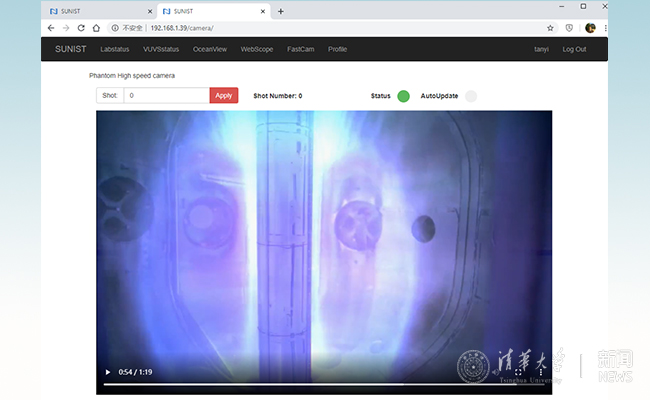Image resolution: width=650 pixels, height=400 pixels.
Task: Open a new browser tab
Action: (x=281, y=11)
